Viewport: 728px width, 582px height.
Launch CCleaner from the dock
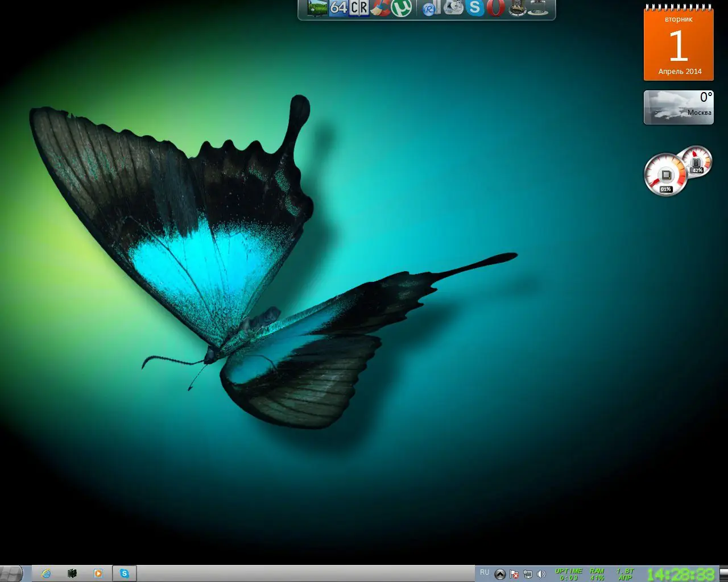click(x=380, y=8)
